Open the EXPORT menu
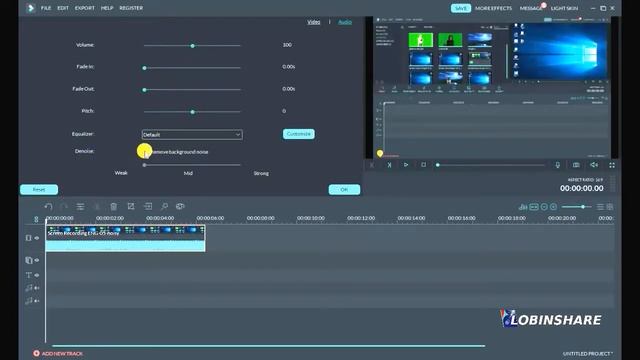Viewport: 640px width, 360px height. coord(84,8)
